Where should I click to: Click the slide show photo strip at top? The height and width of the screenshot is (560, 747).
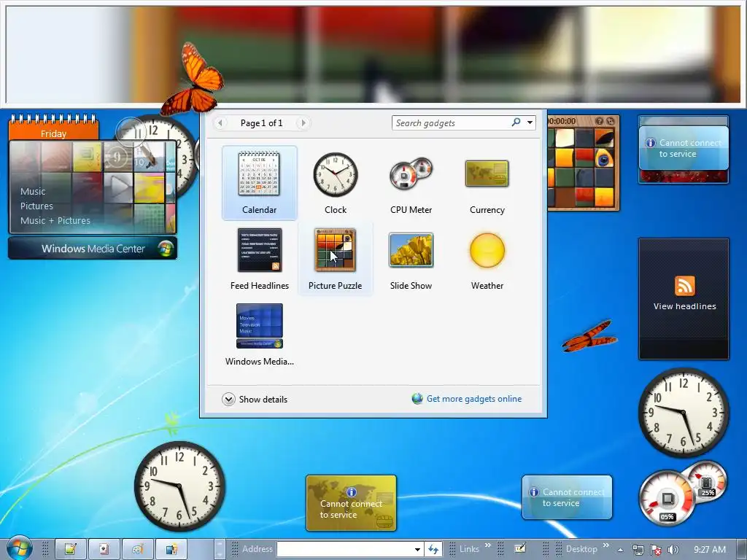pyautogui.click(x=373, y=54)
